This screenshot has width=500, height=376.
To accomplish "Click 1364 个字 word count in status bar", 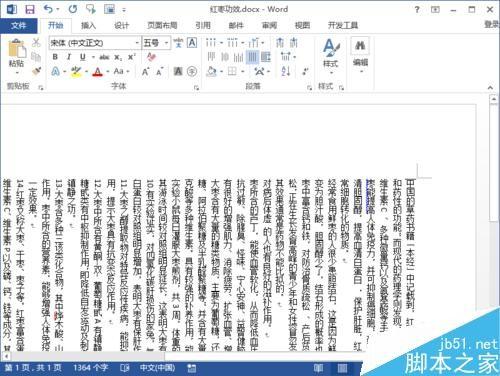I will click(x=90, y=368).
